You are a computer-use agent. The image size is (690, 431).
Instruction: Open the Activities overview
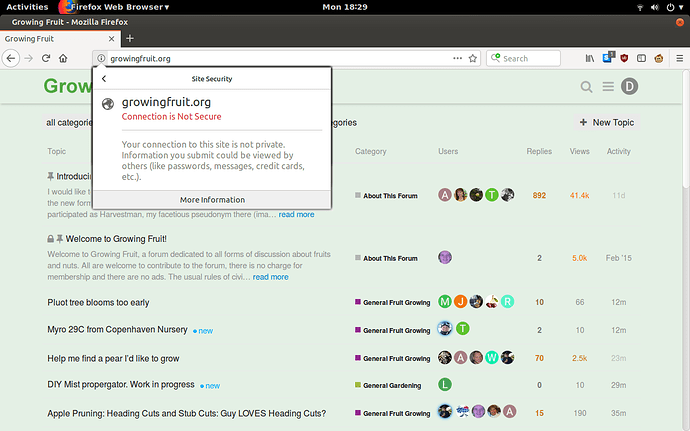(27, 7)
